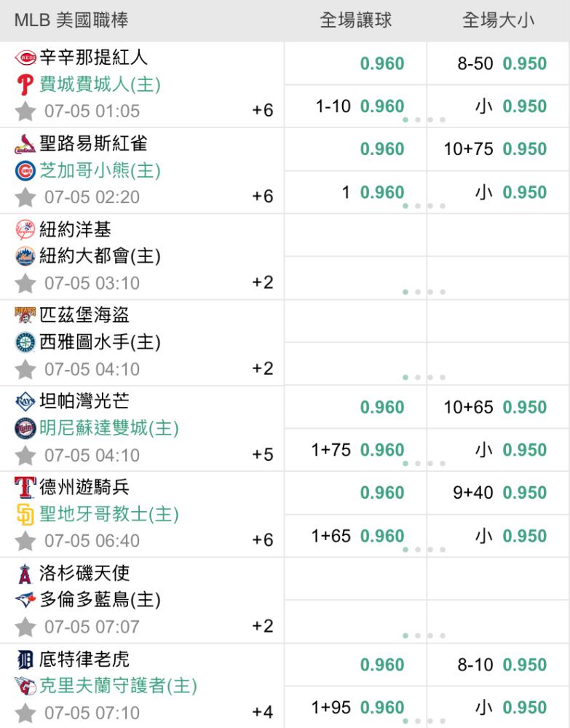Click the New York Mets logo
The width and height of the screenshot is (570, 728).
tap(25, 256)
